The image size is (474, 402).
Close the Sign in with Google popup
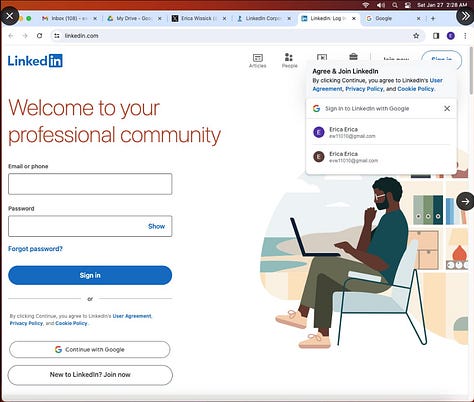tap(447, 108)
